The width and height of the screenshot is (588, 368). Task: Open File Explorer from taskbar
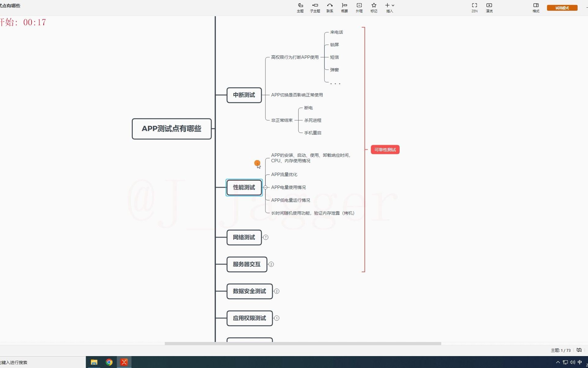pyautogui.click(x=94, y=362)
